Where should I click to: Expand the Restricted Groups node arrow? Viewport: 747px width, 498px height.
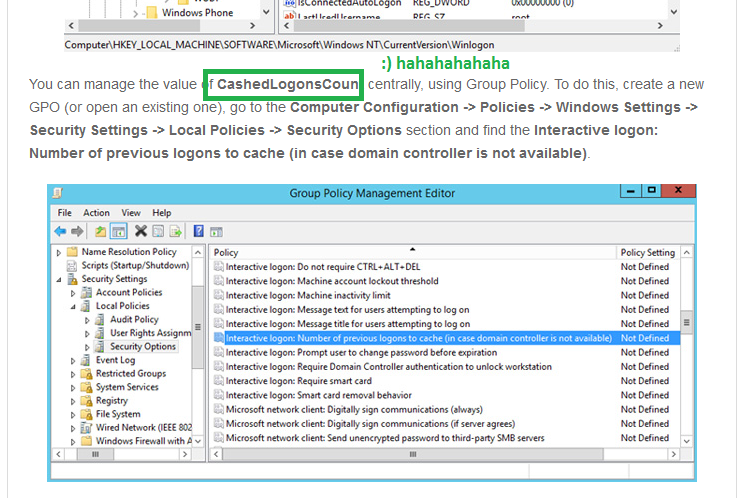coord(73,375)
